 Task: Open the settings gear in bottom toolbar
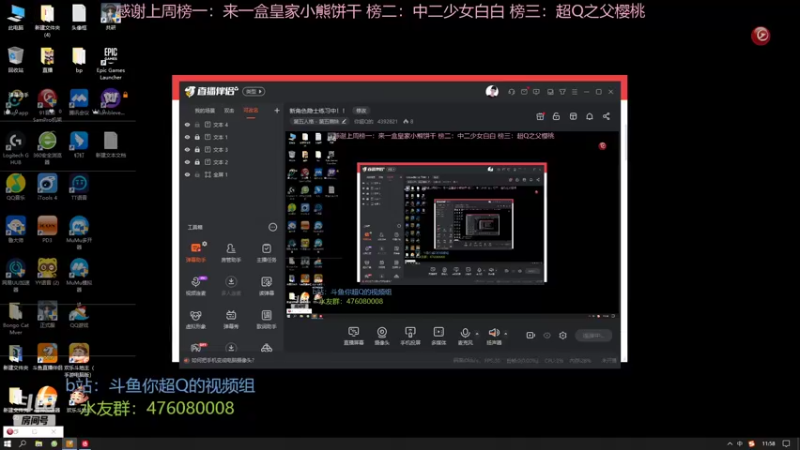point(563,335)
